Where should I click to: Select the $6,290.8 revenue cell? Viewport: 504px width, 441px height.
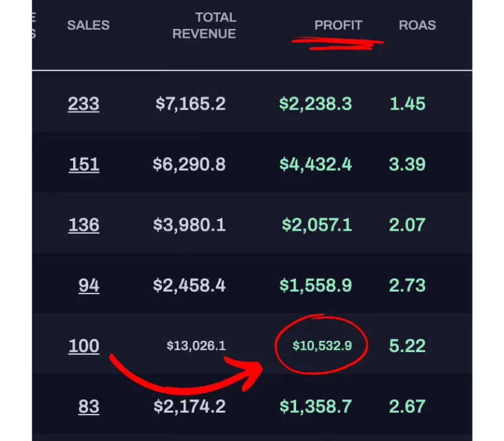[x=189, y=164]
